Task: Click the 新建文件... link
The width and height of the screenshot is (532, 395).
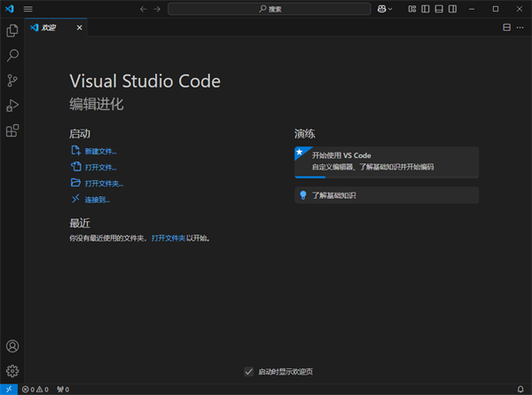Action: (x=100, y=152)
